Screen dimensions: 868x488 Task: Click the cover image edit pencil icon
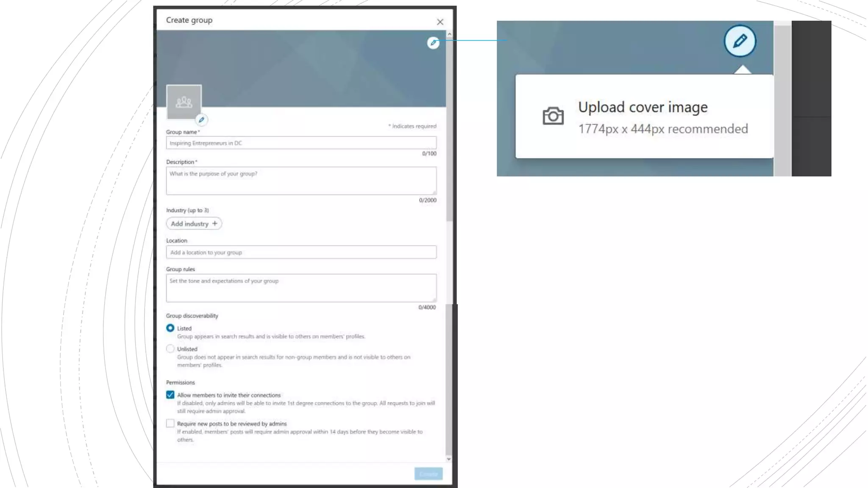tap(433, 43)
